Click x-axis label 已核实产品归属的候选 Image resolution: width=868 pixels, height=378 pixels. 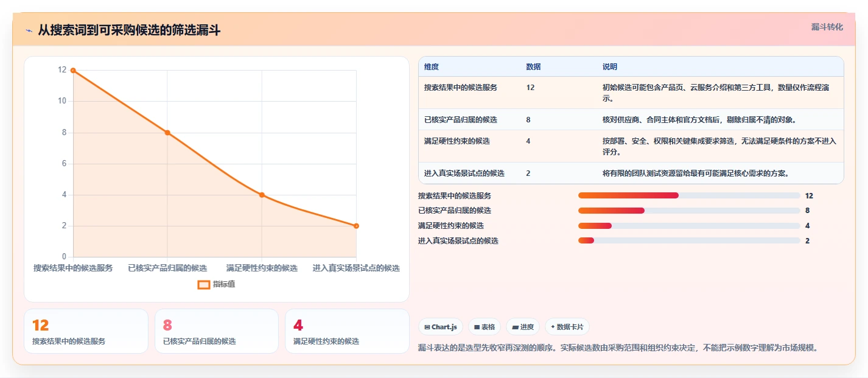167,268
